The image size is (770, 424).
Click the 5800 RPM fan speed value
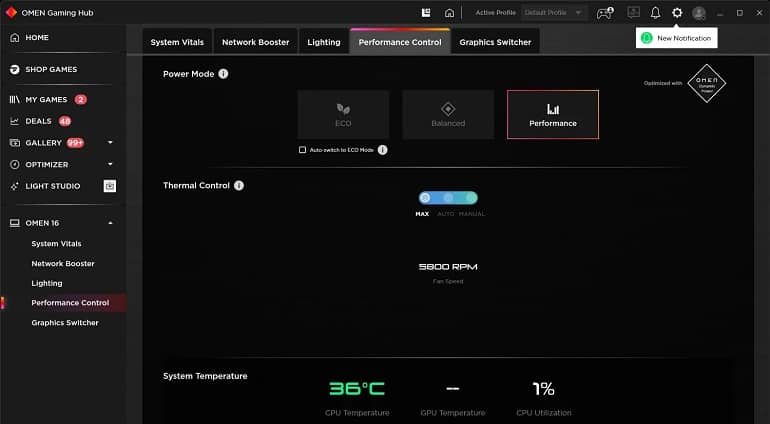pos(448,267)
